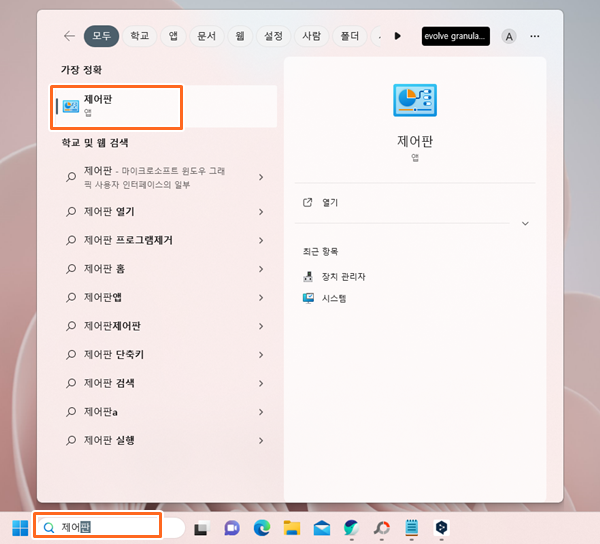600x544 pixels.
Task: Switch to the 웹 filter tab
Action: click(240, 36)
